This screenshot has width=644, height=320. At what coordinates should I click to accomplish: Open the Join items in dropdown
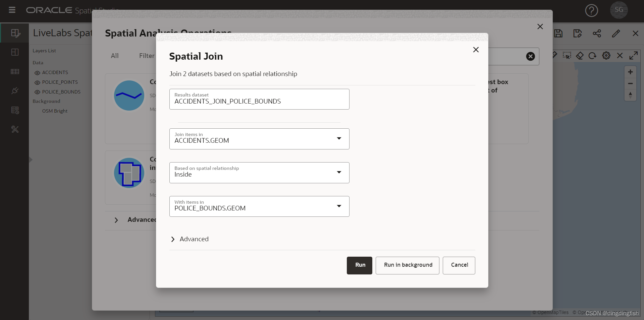coord(259,139)
